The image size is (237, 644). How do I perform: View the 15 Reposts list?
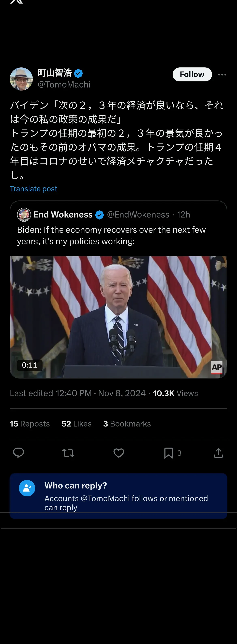click(x=30, y=424)
